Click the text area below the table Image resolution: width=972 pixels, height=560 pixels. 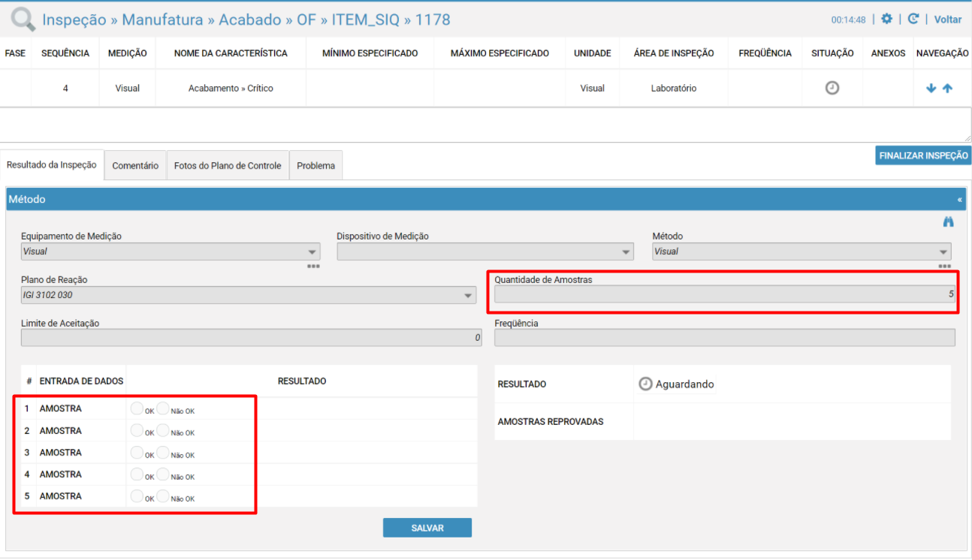point(486,125)
